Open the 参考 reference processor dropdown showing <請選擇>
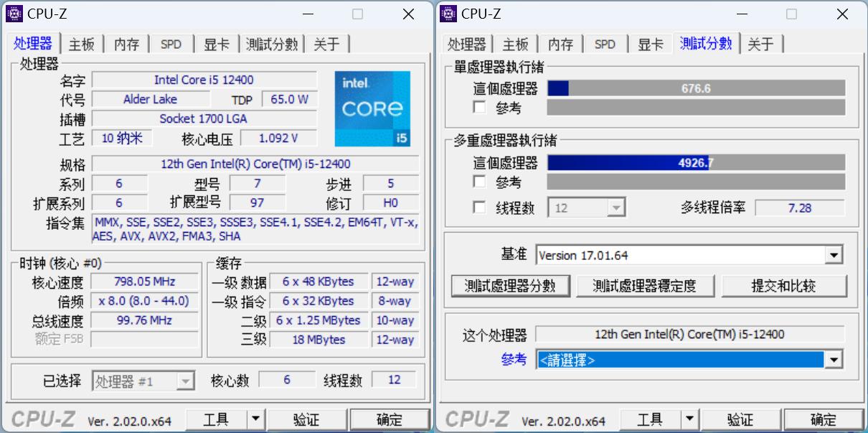868x433 pixels. (x=833, y=359)
